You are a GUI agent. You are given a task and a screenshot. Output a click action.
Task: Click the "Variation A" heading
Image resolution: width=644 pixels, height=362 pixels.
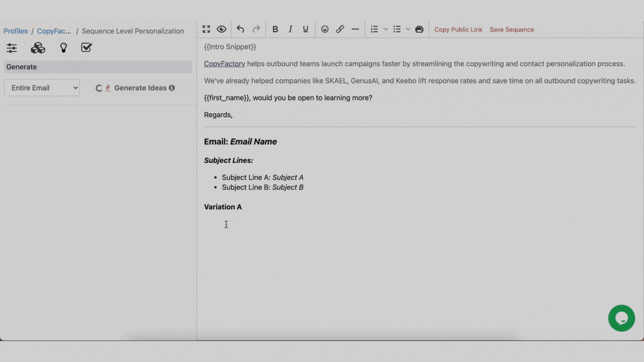pyautogui.click(x=223, y=207)
